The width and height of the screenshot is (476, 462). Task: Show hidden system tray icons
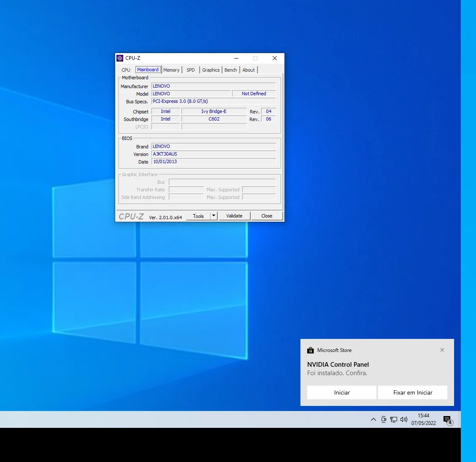pyautogui.click(x=373, y=419)
